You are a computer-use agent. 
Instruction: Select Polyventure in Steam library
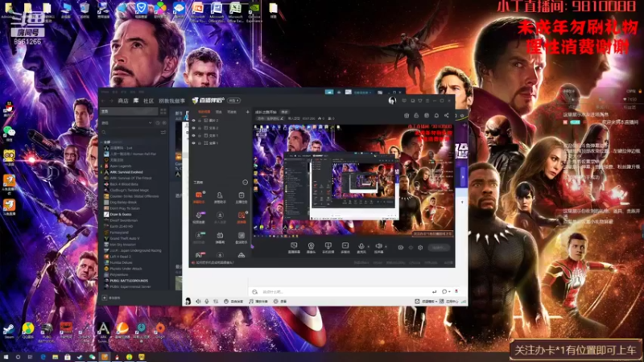point(116,274)
